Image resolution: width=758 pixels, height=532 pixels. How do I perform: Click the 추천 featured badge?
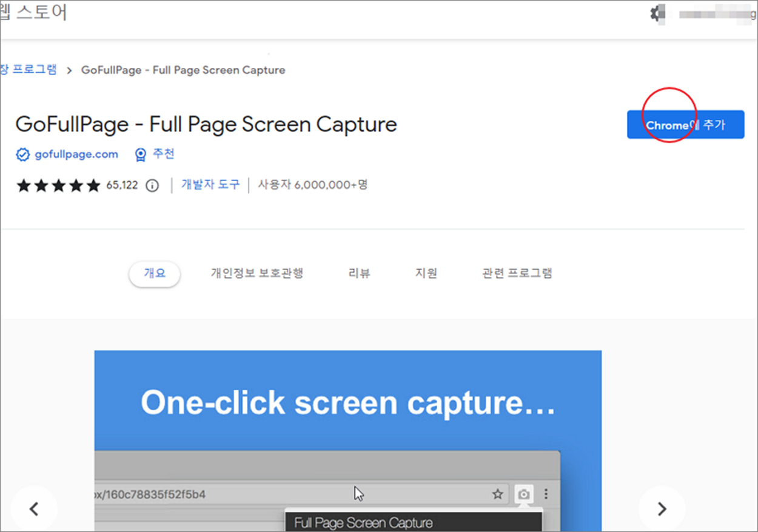pos(163,155)
